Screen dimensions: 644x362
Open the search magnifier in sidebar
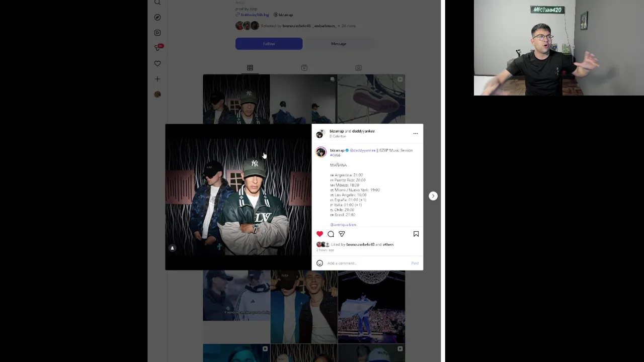157,3
